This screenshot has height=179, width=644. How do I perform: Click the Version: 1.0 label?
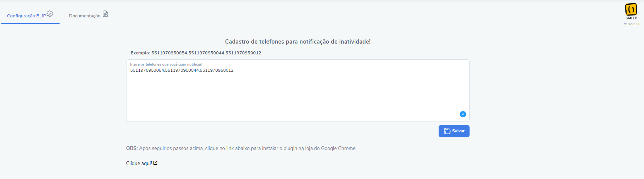(632, 24)
